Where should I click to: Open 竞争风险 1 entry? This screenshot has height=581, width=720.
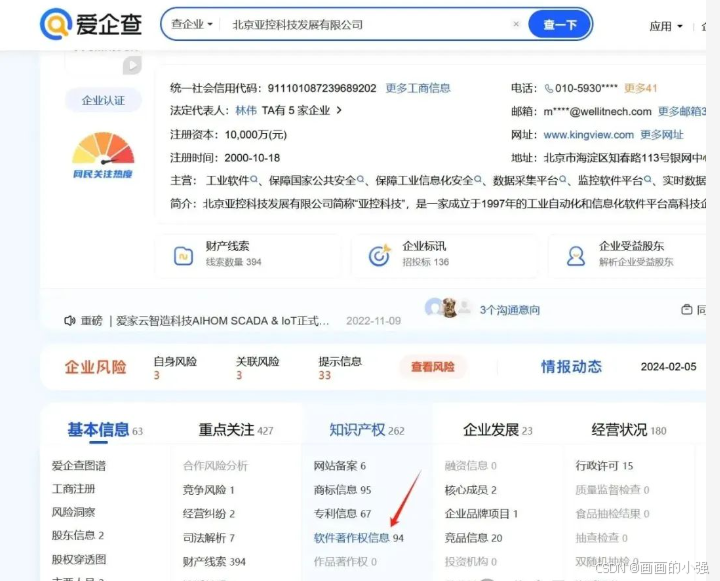[208, 490]
